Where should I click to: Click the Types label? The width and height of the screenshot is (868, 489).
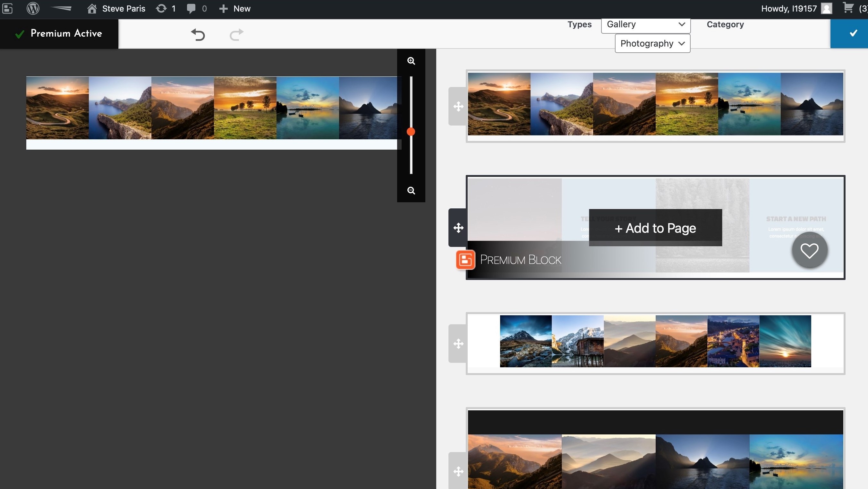click(579, 25)
